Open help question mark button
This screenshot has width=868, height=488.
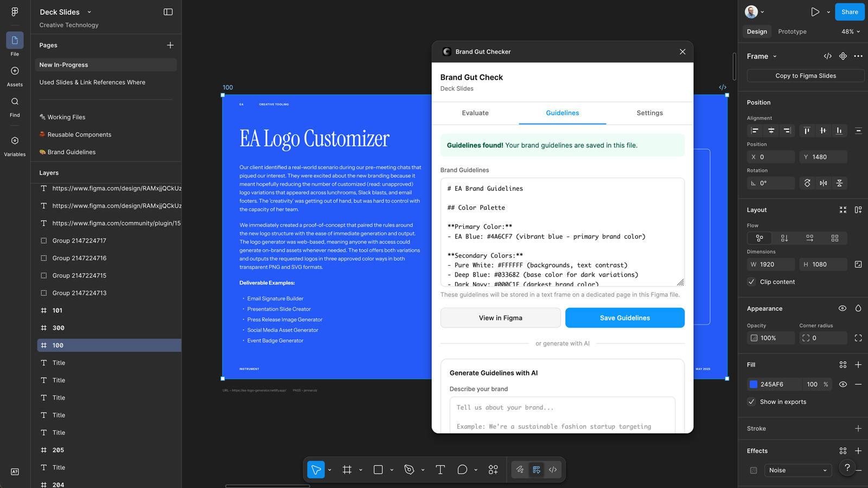(847, 467)
